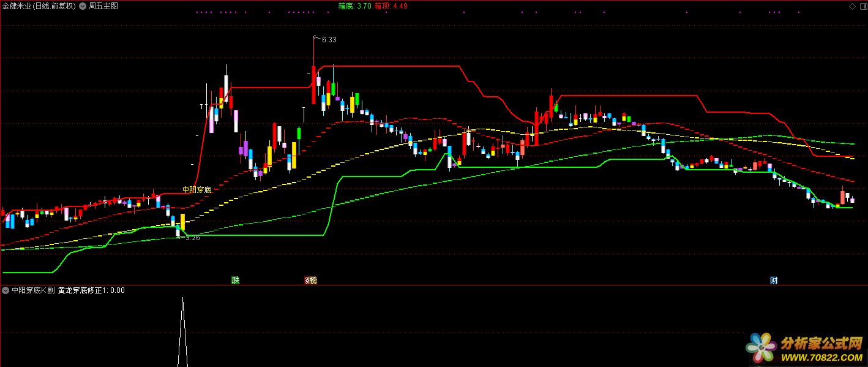Viewport: 868px width, 367px height.
Task: Expand the 中阳穿底K副 indicator panel arrow
Action: coord(6,290)
